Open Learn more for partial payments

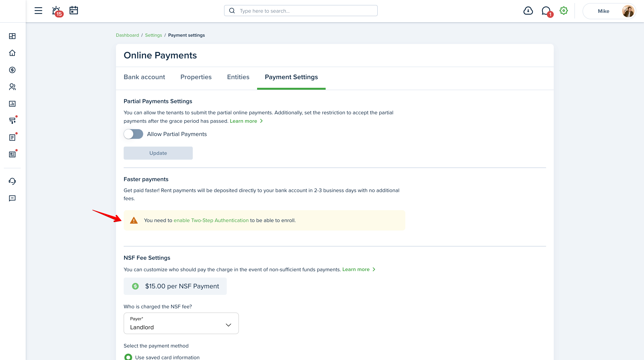(x=246, y=121)
